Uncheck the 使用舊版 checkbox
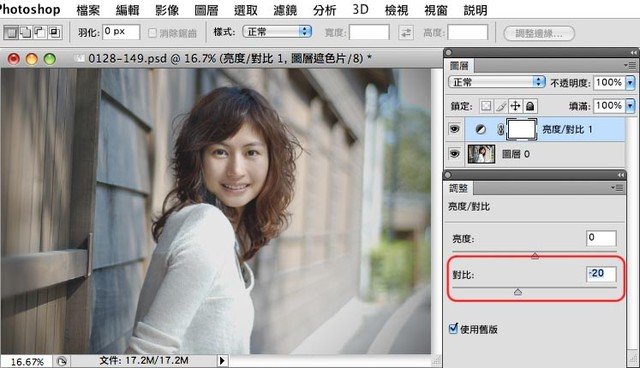The width and height of the screenshot is (640, 368). (453, 328)
